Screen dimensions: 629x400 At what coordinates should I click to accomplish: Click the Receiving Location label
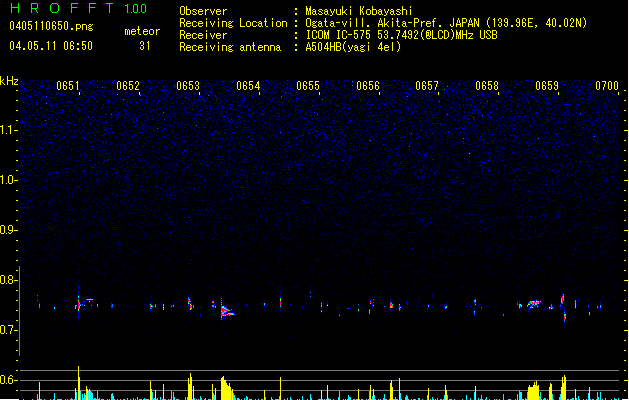click(233, 23)
